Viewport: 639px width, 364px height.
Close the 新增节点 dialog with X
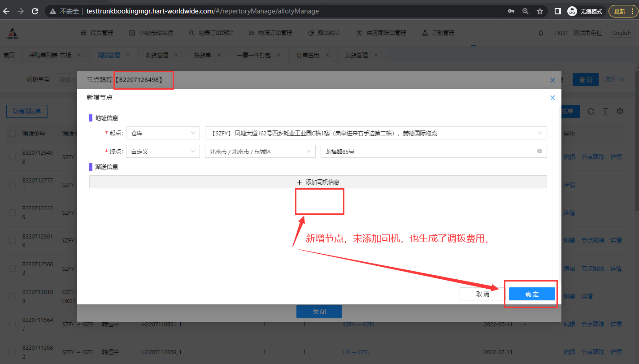(x=552, y=98)
